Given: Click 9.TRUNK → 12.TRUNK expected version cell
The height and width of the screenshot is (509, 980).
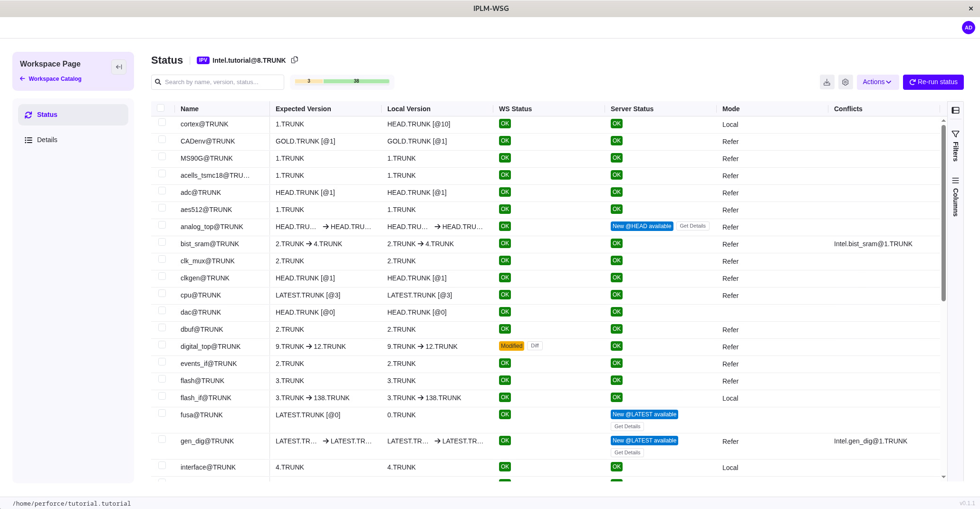Looking at the screenshot, I should pyautogui.click(x=311, y=346).
